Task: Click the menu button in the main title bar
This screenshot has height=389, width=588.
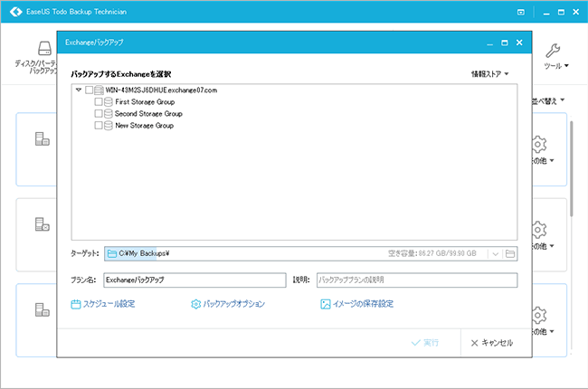Action: pos(521,12)
